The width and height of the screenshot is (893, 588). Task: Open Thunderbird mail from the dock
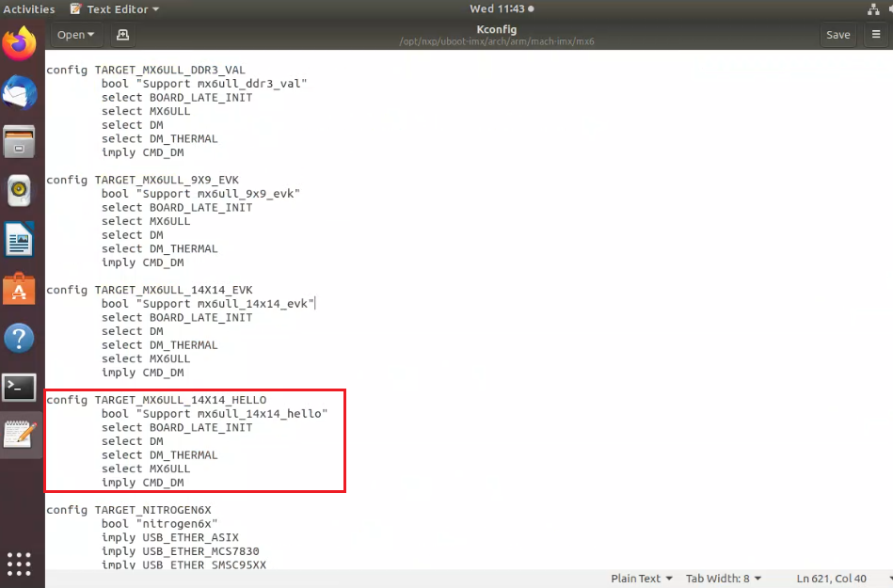[x=19, y=93]
